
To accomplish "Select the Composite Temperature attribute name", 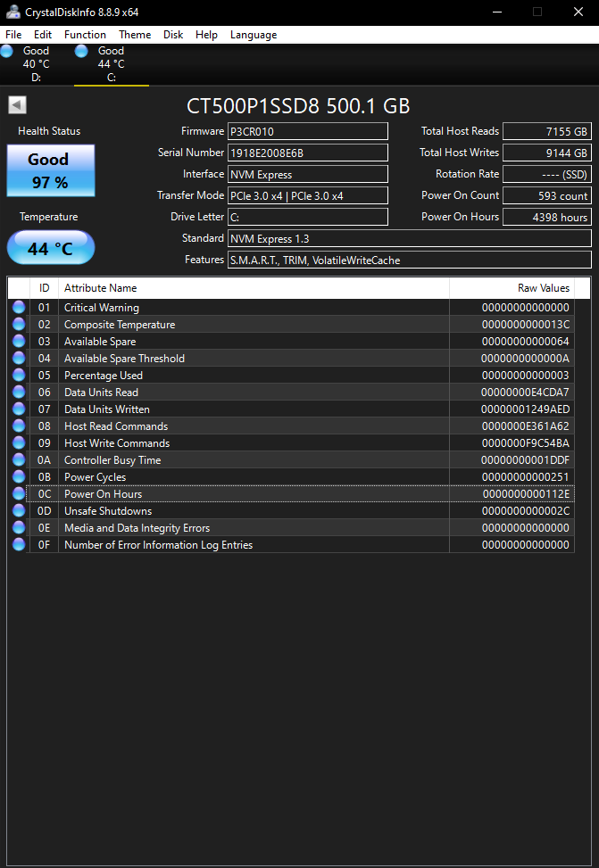I will pyautogui.click(x=120, y=325).
